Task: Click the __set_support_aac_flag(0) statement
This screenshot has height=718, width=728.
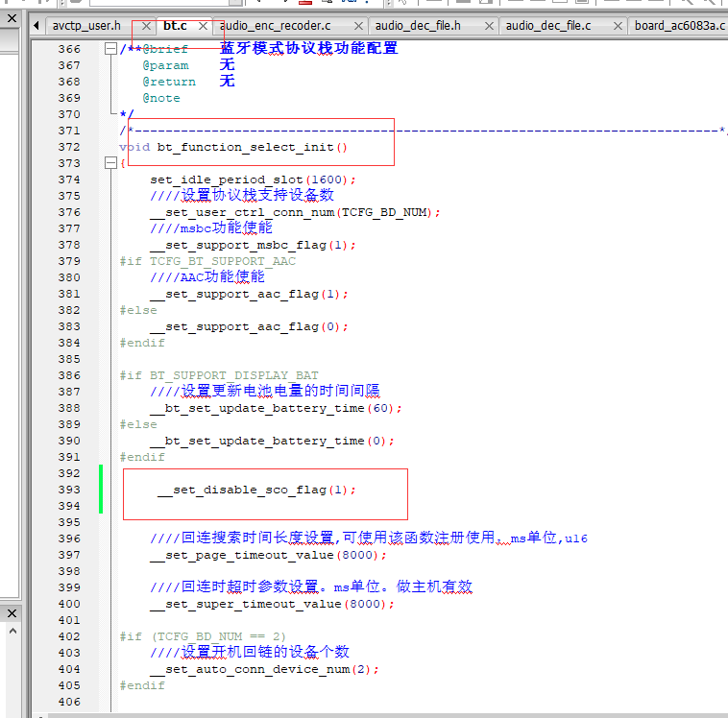Action: pyautogui.click(x=249, y=326)
